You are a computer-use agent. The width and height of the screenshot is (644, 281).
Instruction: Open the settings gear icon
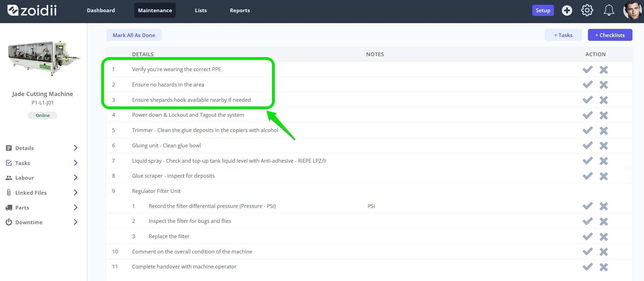pos(587,11)
